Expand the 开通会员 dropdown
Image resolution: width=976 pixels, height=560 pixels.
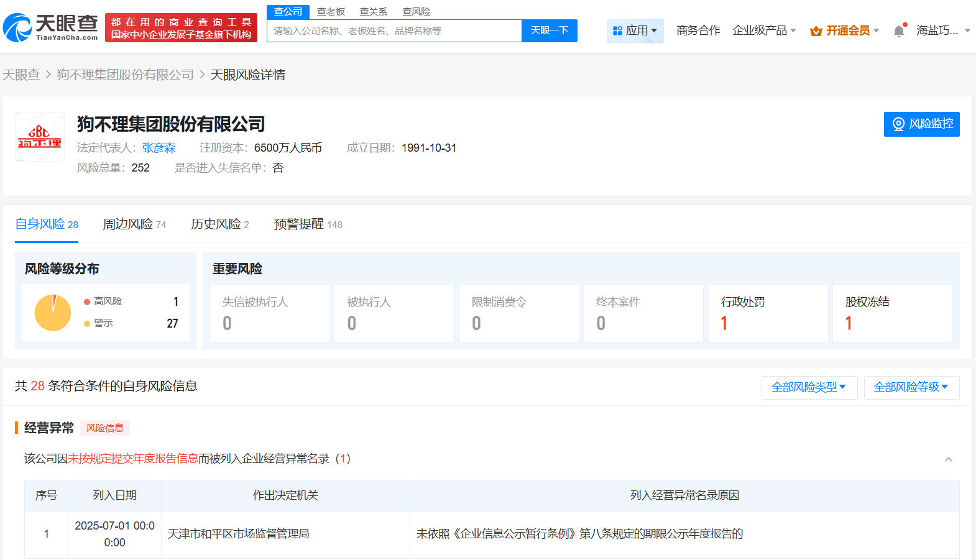pyautogui.click(x=844, y=30)
